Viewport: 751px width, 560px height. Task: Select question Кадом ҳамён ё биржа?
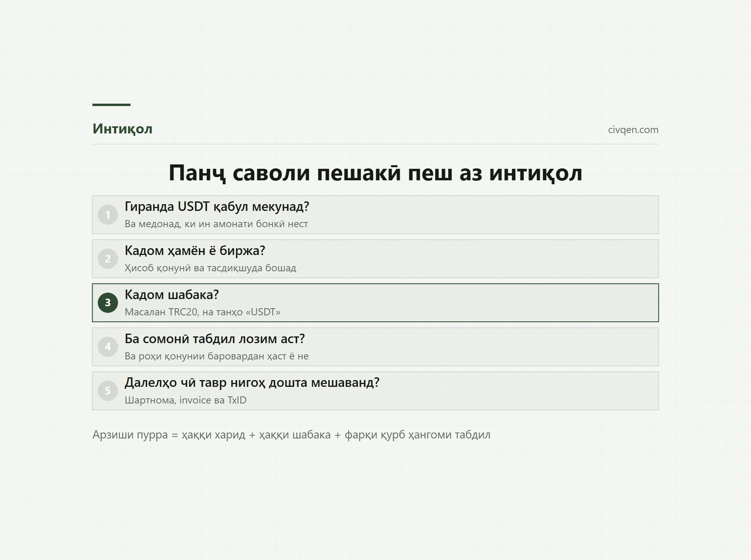pyautogui.click(x=195, y=251)
